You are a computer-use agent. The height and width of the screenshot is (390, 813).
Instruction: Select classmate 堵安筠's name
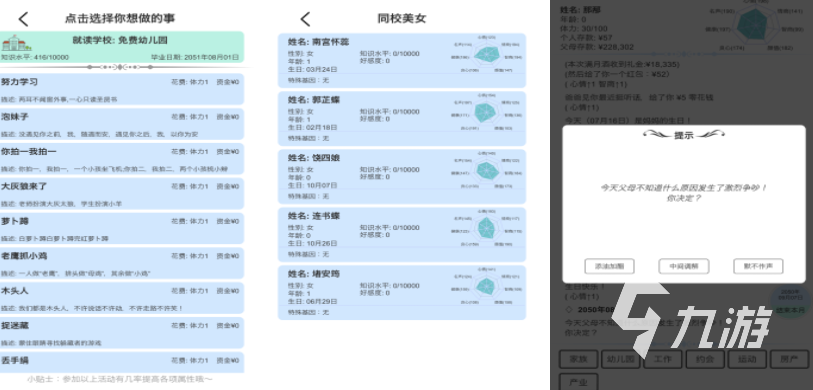pos(314,274)
